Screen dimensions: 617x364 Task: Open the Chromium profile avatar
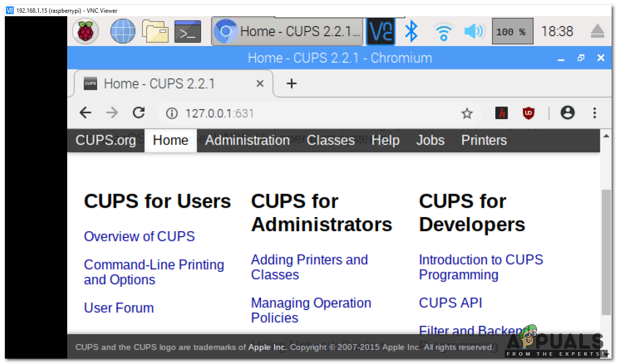567,113
